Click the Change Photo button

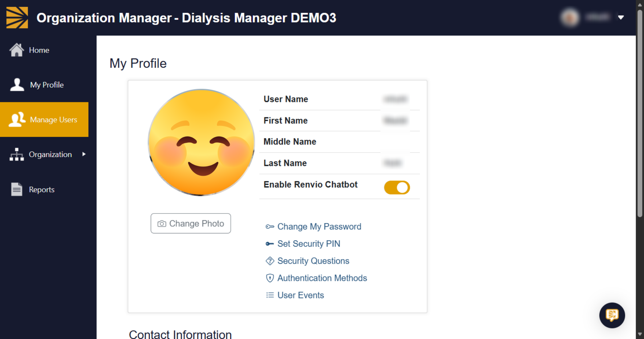191,223
